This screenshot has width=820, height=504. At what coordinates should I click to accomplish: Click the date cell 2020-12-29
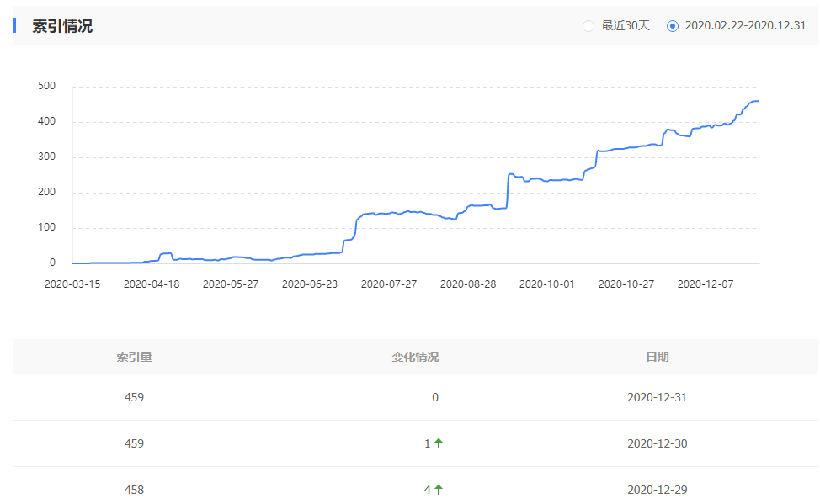click(658, 490)
